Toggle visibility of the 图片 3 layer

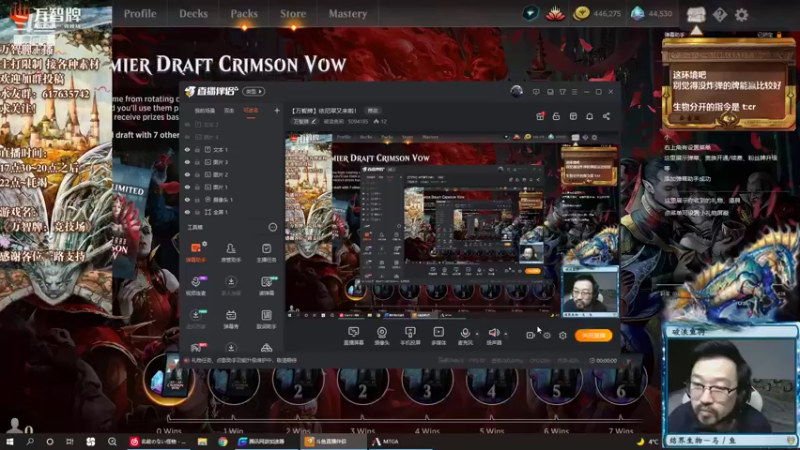(187, 162)
